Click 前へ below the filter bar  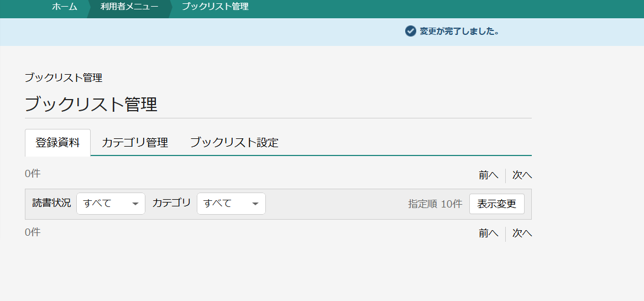pos(489,233)
